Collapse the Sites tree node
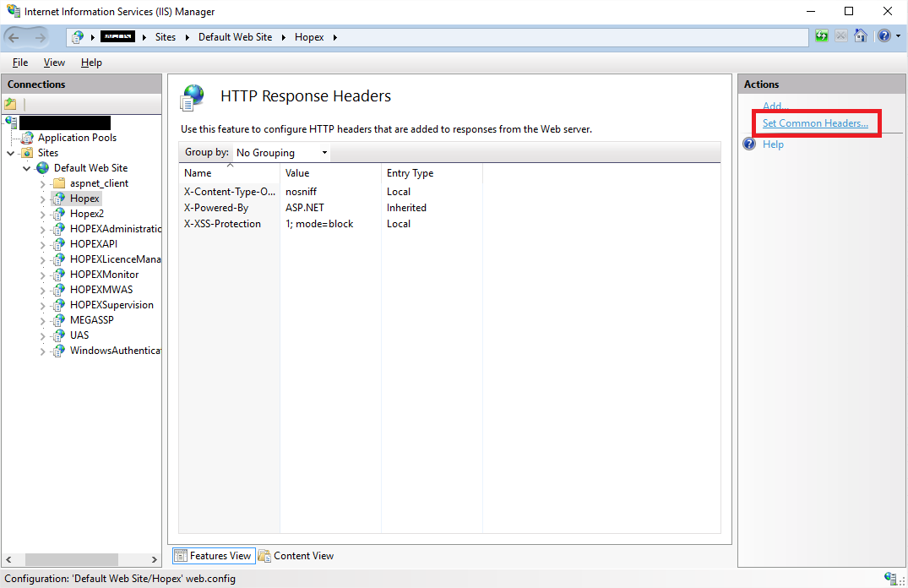 click(x=11, y=153)
